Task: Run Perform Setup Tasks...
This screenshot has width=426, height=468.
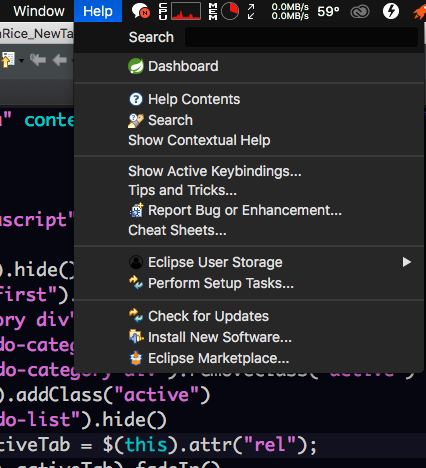Action: 249,283
